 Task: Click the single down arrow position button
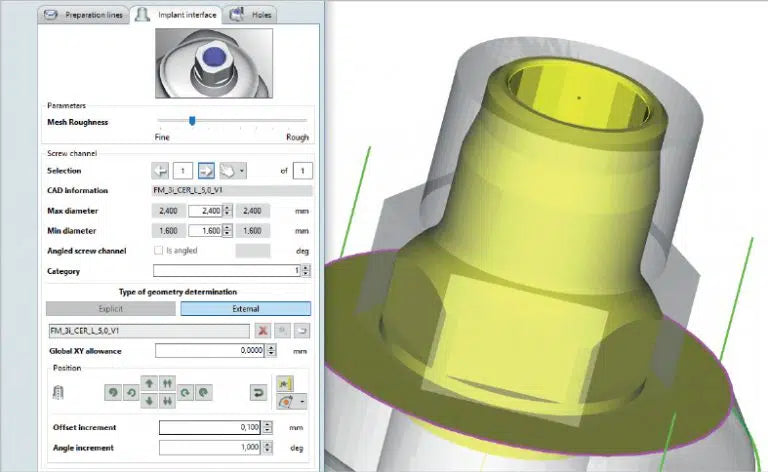click(149, 400)
